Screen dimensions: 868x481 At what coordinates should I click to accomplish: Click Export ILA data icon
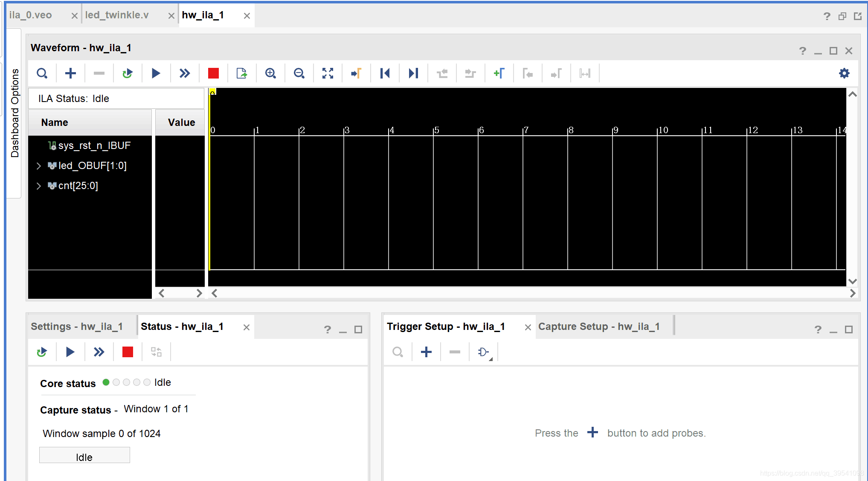pos(242,73)
